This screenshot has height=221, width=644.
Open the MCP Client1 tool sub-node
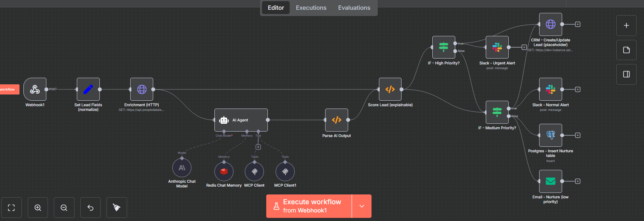pyautogui.click(x=285, y=171)
